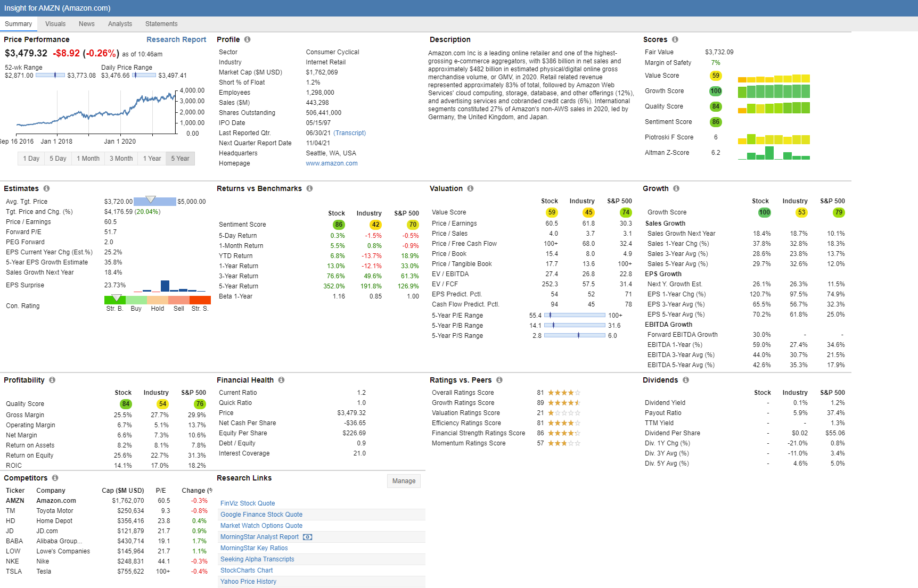Click the consensus rating color bar
This screenshot has height=588, width=918.
point(157,300)
